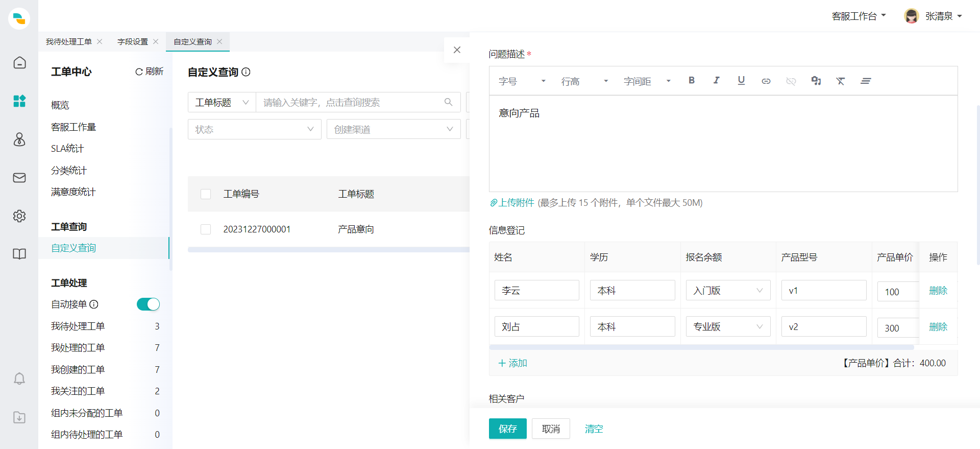This screenshot has width=980, height=449.
Task: Click the search magnifier icon
Action: (448, 102)
